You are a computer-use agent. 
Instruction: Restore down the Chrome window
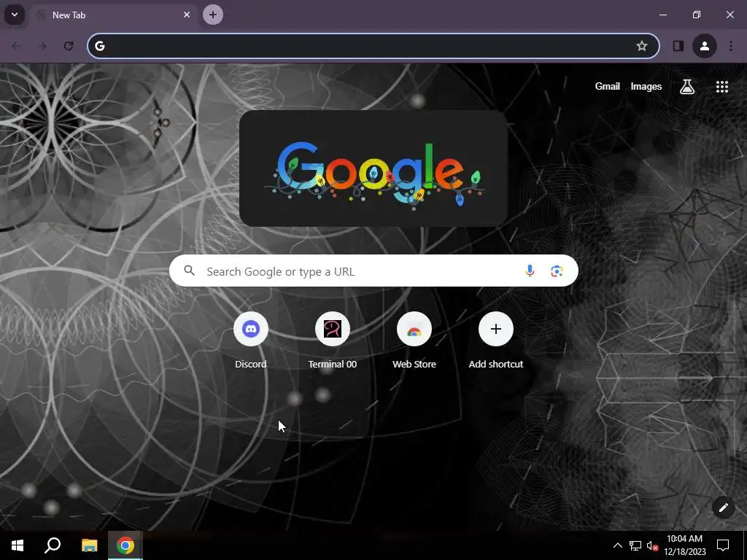point(697,15)
